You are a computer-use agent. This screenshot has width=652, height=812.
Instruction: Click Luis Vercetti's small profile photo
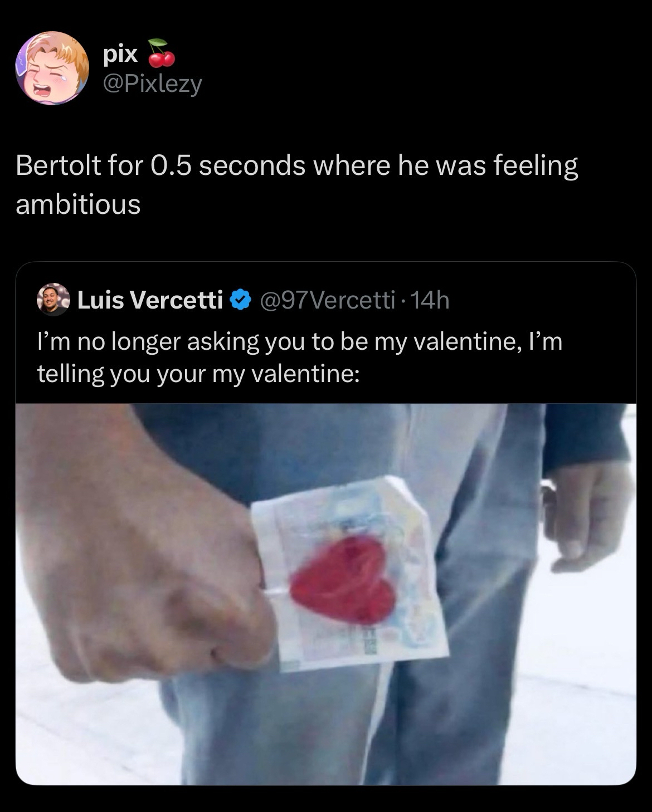[x=52, y=301]
